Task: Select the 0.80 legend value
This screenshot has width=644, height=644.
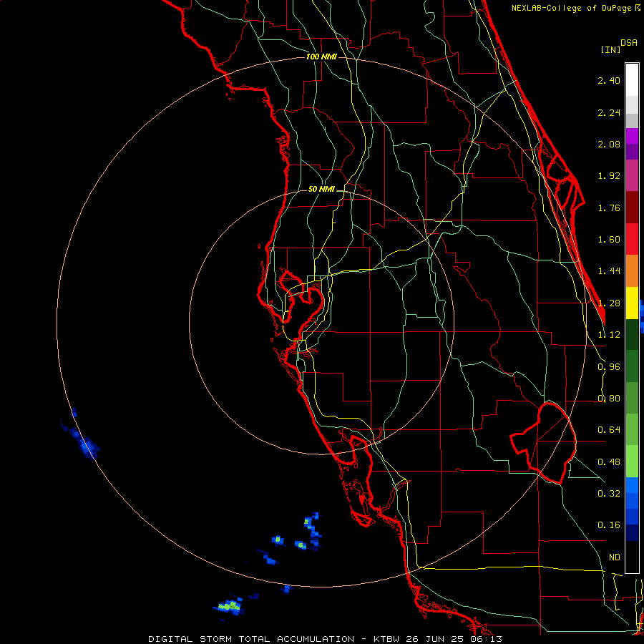Action: coord(609,399)
